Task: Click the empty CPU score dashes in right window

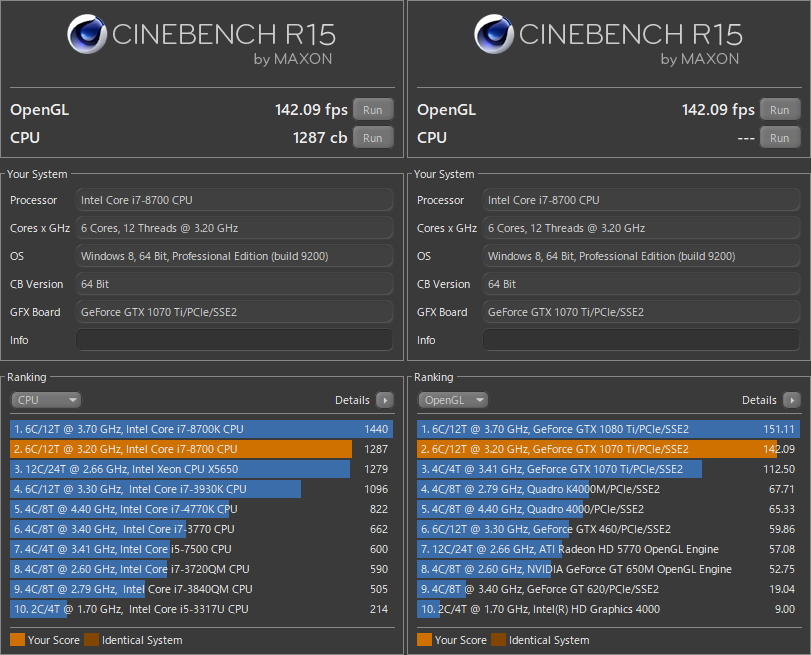Action: coord(746,139)
